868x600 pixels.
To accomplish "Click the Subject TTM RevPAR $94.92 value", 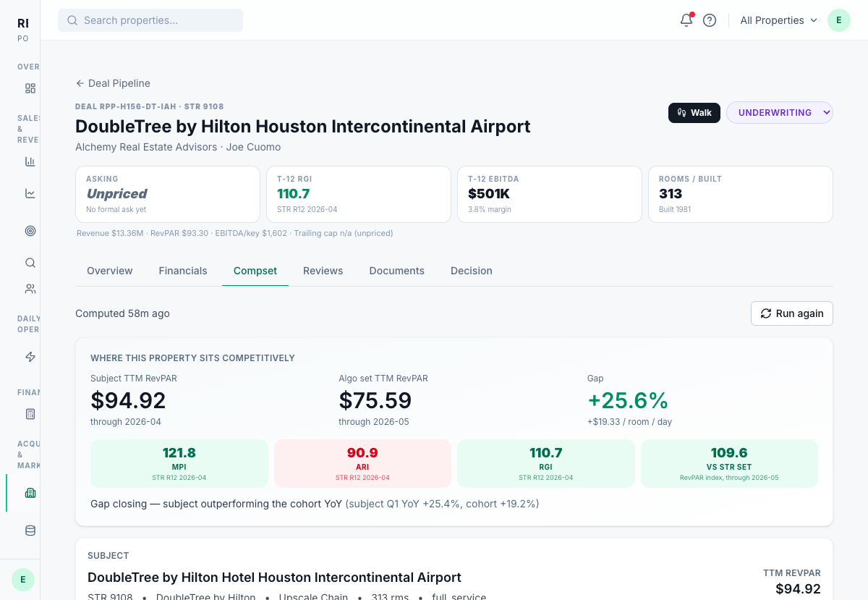I will tap(128, 400).
